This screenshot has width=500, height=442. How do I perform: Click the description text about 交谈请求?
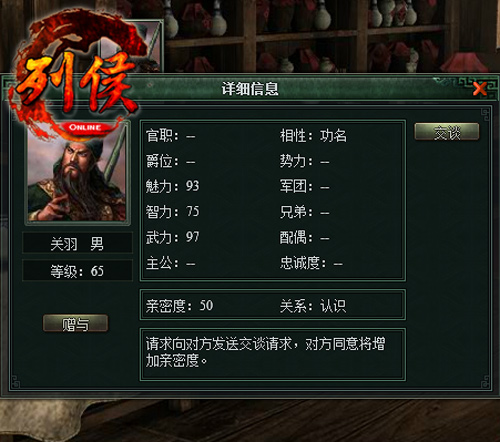click(x=265, y=352)
